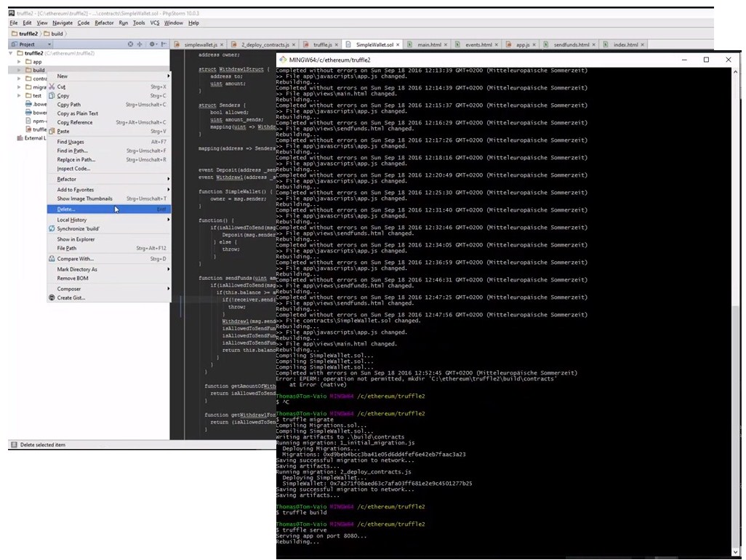Choose Inspect Code... entry
746x560 pixels.
pos(108,169)
